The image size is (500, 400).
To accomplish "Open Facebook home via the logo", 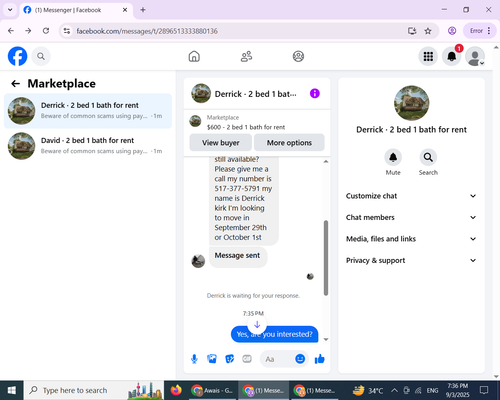I will (17, 56).
